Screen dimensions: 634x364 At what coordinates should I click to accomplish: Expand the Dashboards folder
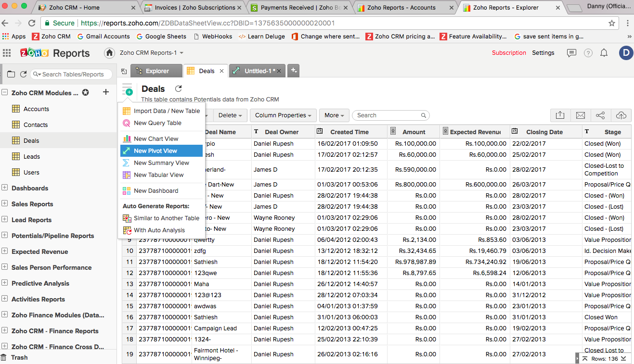(x=5, y=188)
